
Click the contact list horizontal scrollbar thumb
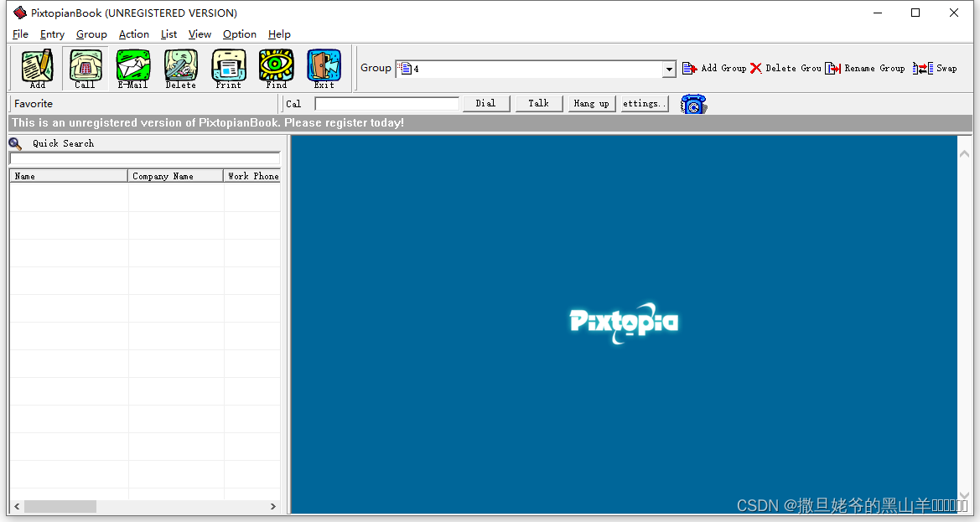tap(60, 506)
